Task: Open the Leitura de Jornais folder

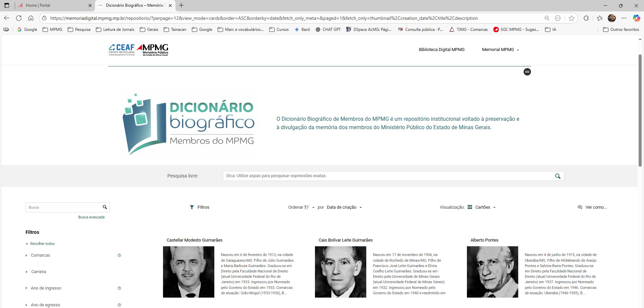Action: click(115, 30)
